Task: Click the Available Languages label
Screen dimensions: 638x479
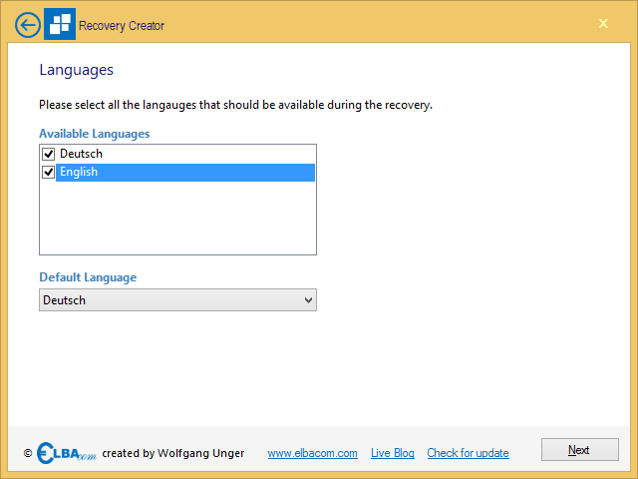Action: [x=94, y=134]
